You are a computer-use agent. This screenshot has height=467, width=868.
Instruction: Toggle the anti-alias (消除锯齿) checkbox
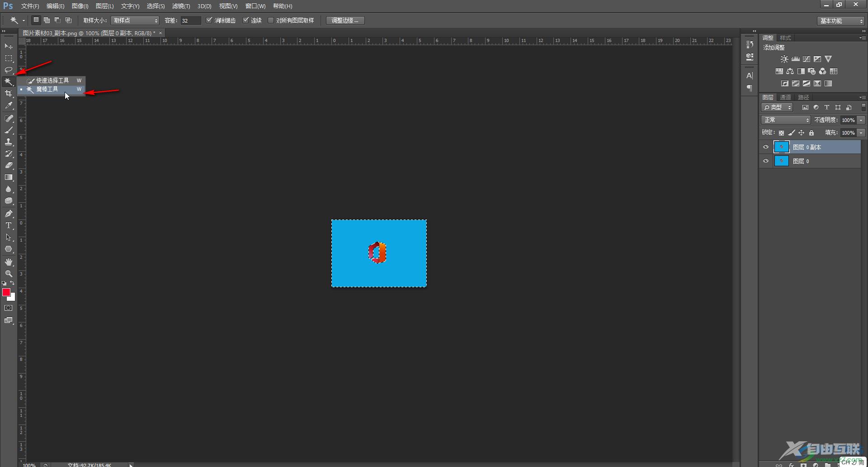(x=209, y=20)
